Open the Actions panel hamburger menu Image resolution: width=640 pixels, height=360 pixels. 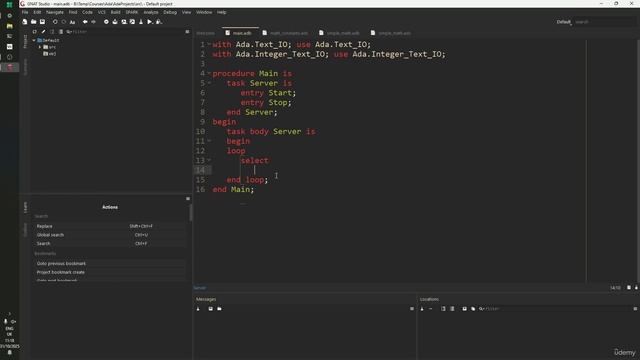coord(188,199)
